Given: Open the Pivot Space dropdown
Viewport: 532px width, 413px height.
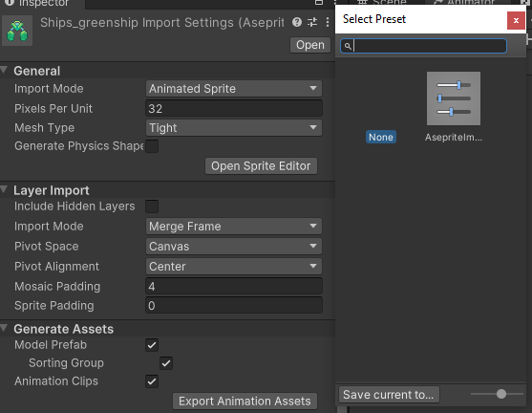Looking at the screenshot, I should tap(234, 247).
